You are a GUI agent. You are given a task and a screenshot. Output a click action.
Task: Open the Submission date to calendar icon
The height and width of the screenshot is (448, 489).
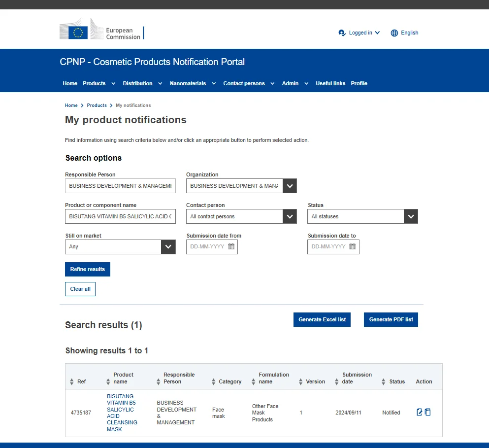coord(353,247)
